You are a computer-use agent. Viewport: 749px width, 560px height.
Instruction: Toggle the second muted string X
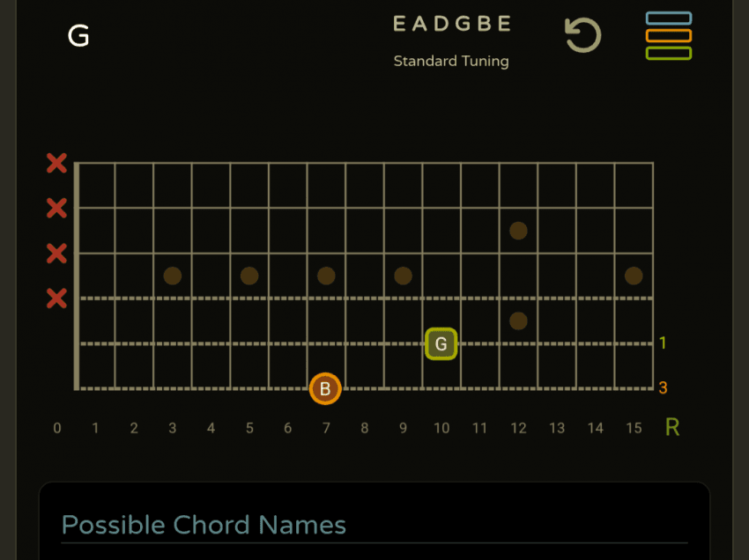(x=56, y=209)
